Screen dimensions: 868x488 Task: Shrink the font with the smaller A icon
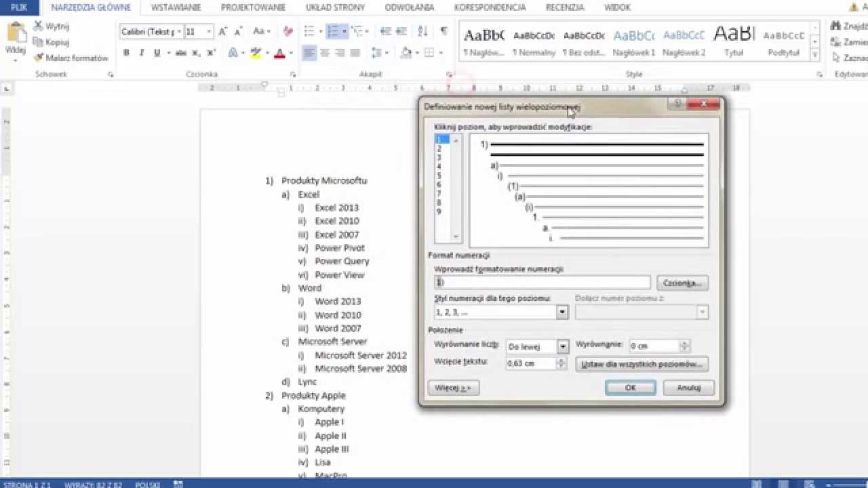[238, 32]
